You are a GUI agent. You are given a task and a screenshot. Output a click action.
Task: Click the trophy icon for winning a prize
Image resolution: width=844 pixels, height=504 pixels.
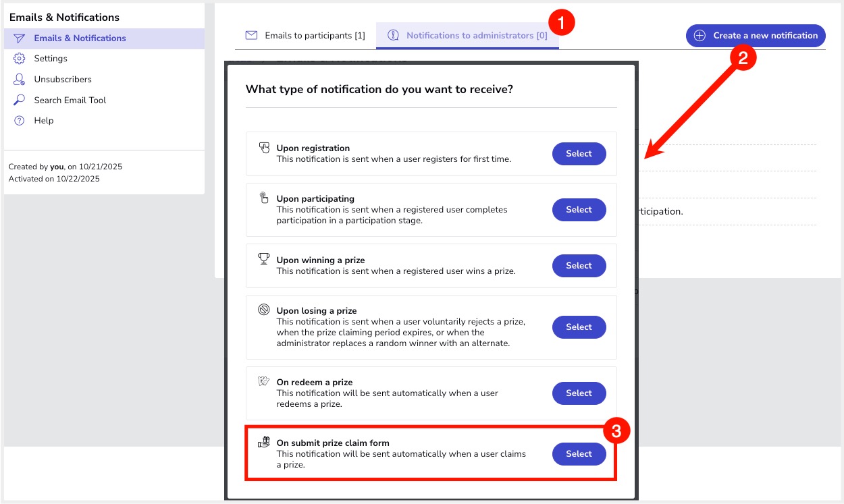264,259
